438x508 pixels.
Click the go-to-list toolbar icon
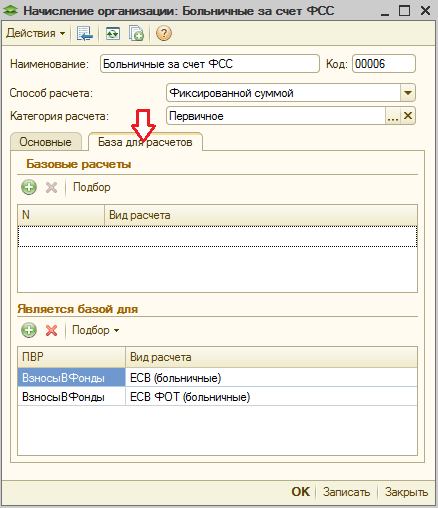point(85,34)
